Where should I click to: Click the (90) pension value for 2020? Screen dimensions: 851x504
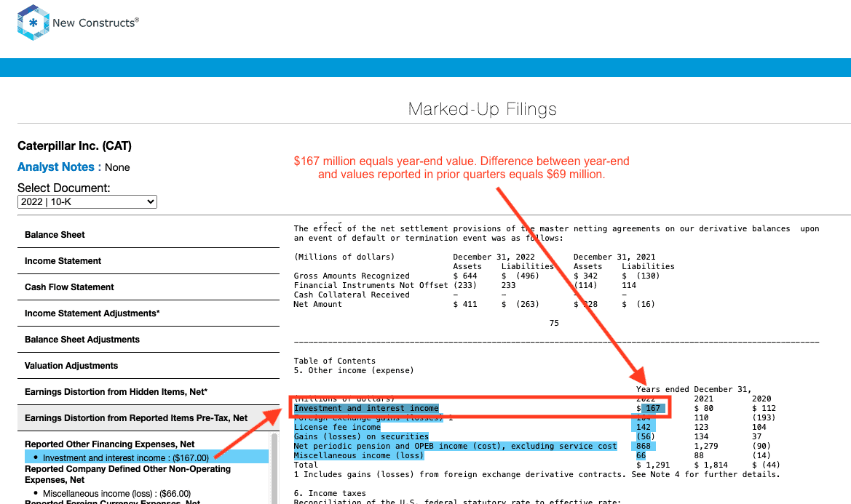(761, 447)
